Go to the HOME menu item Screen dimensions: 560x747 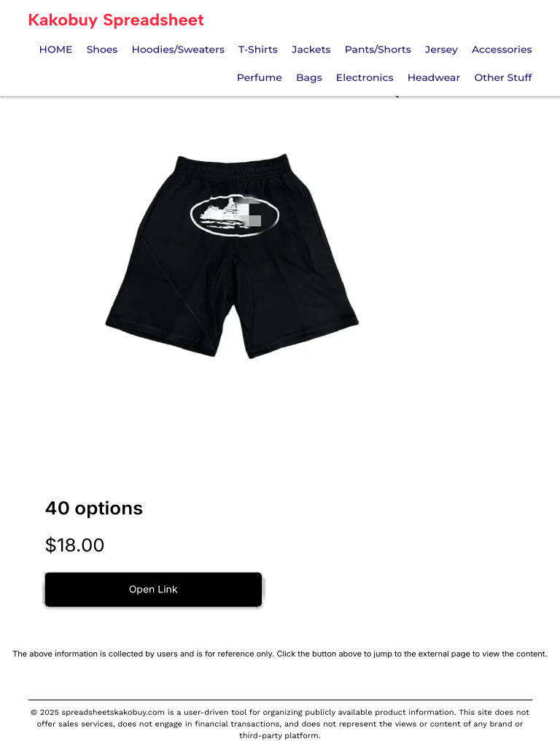(55, 50)
